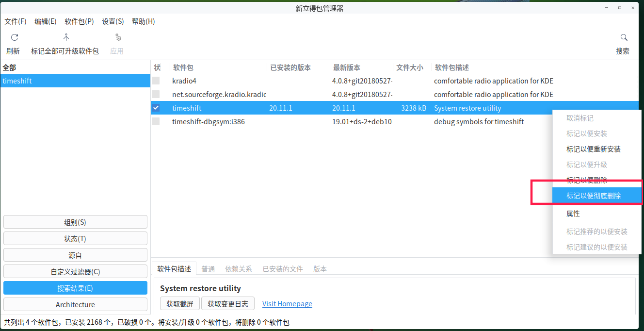The image size is (644, 331).
Task: Click the 组别(S) filter button
Action: point(75,222)
